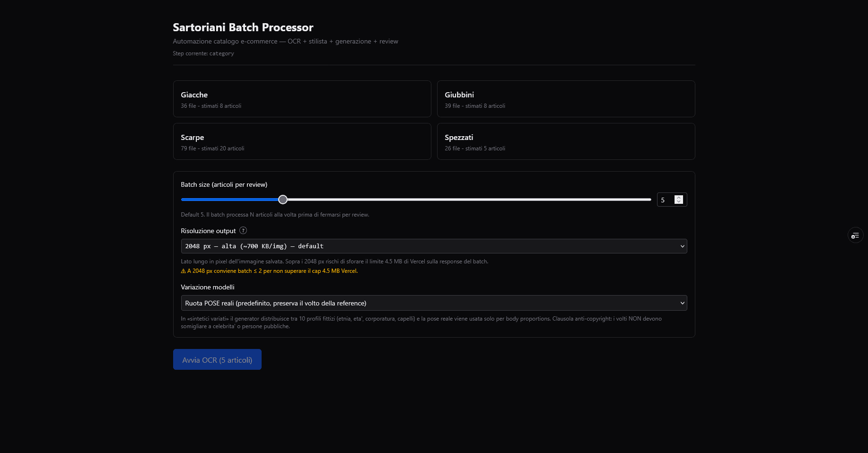
Task: Open the Variazione modelli dropdown
Action: click(433, 303)
